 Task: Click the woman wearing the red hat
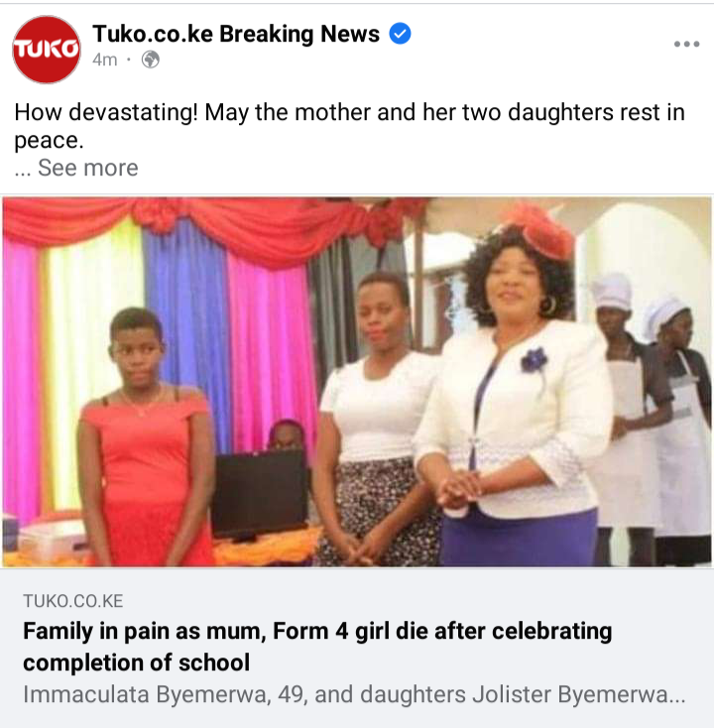514,386
